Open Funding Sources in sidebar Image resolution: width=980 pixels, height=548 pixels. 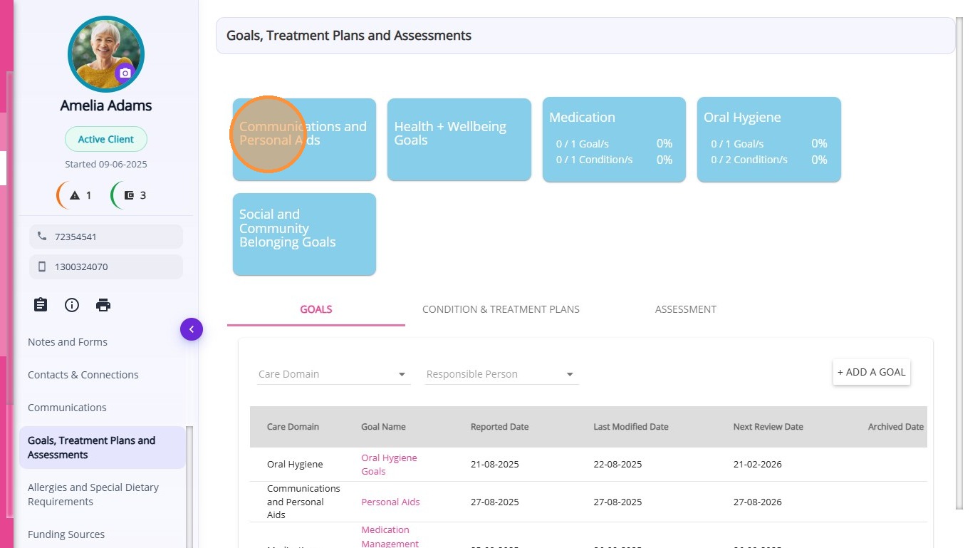[x=66, y=534]
